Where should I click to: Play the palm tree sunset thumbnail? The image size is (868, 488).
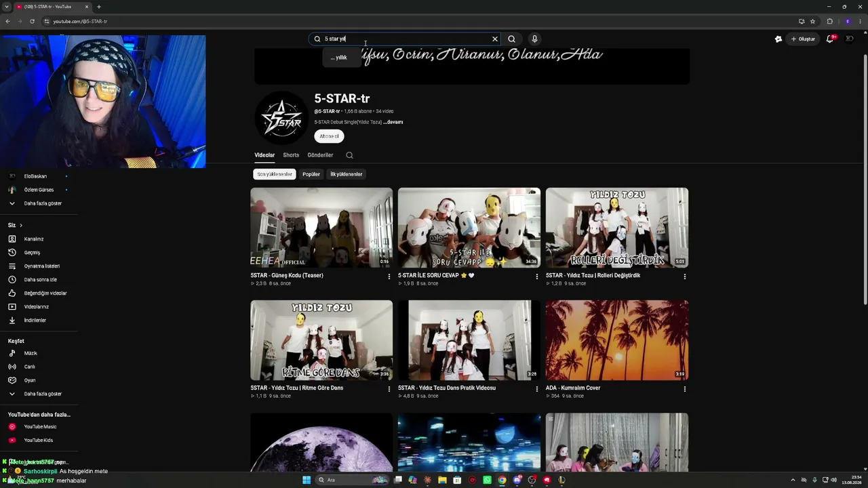tap(617, 340)
